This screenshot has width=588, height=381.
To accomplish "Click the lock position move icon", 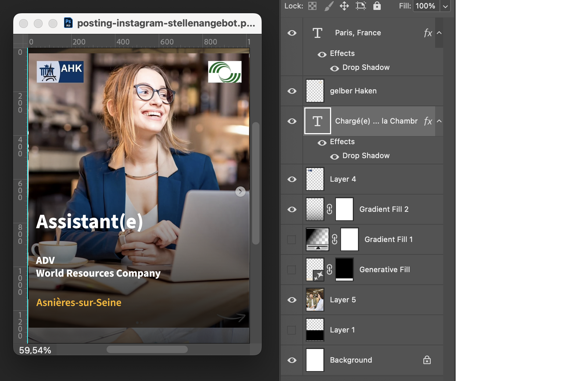I will pyautogui.click(x=344, y=6).
